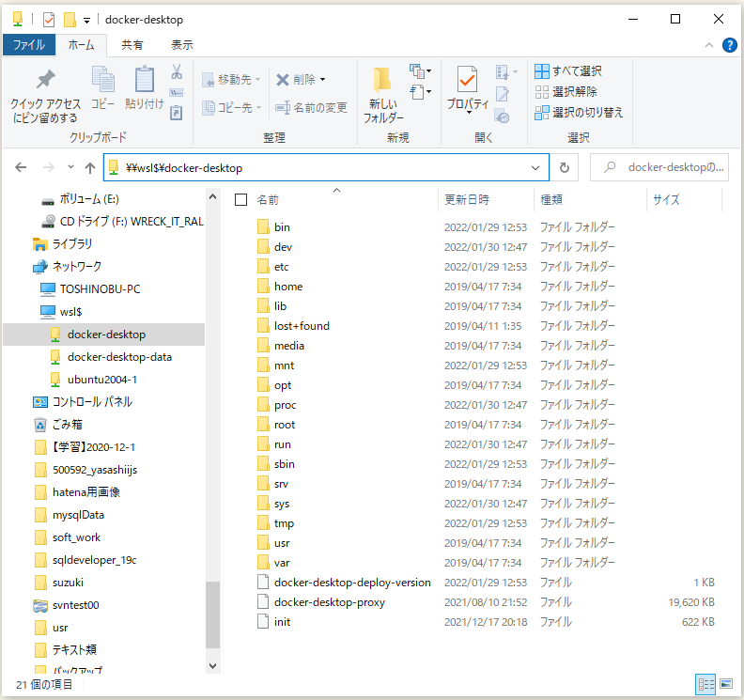Select the init file icon

pos(263,621)
